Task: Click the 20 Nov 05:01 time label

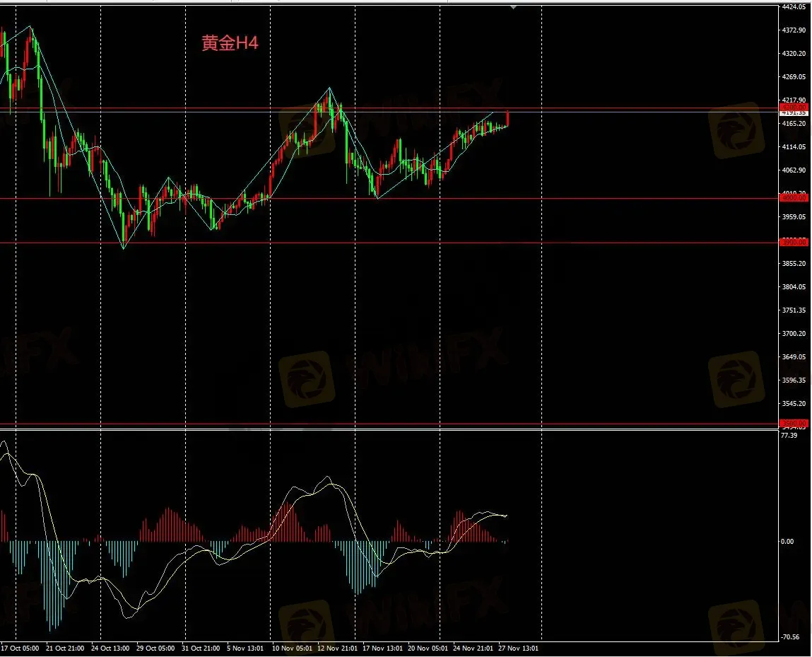Action: [x=428, y=649]
